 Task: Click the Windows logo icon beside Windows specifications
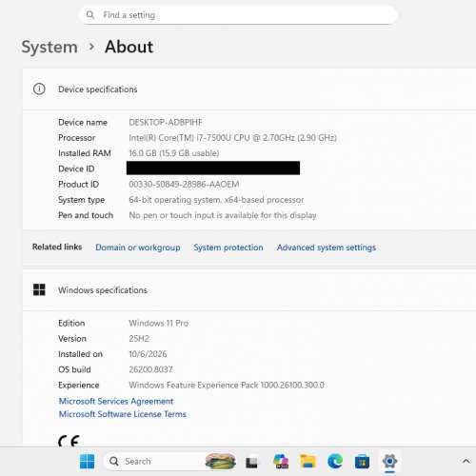[39, 289]
